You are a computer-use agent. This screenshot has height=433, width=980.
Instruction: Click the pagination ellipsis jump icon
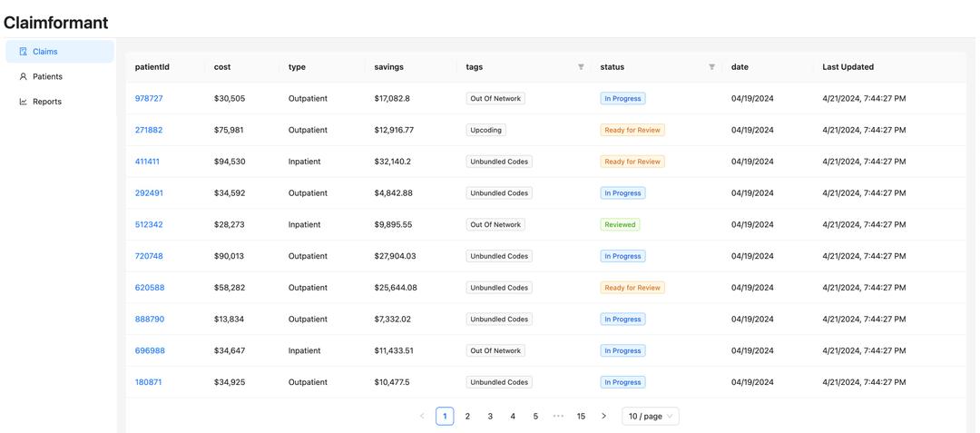pyautogui.click(x=558, y=417)
